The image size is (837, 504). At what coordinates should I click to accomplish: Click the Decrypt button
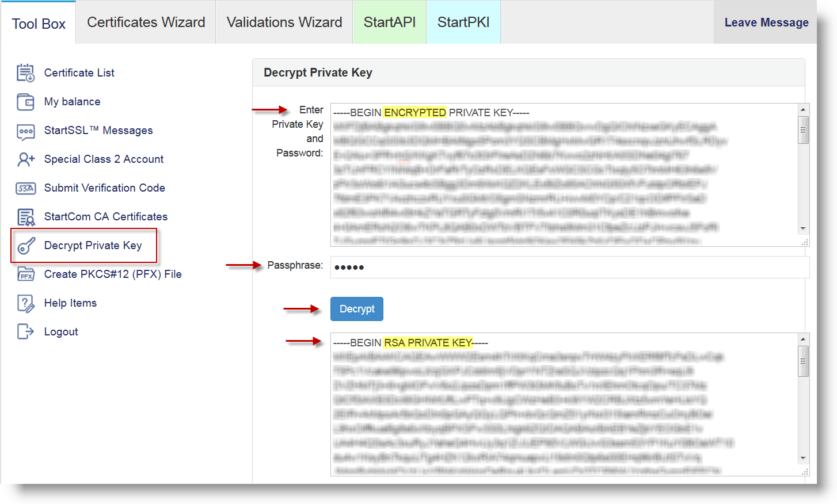point(356,308)
